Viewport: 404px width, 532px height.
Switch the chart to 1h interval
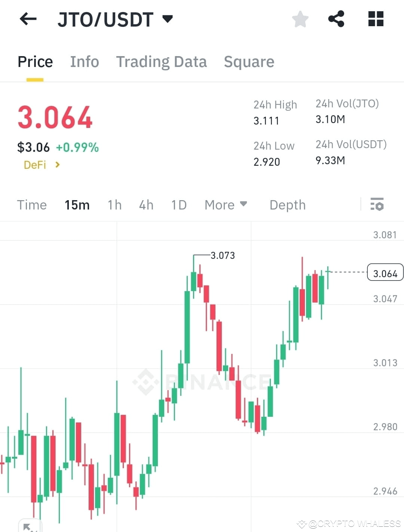tap(114, 205)
